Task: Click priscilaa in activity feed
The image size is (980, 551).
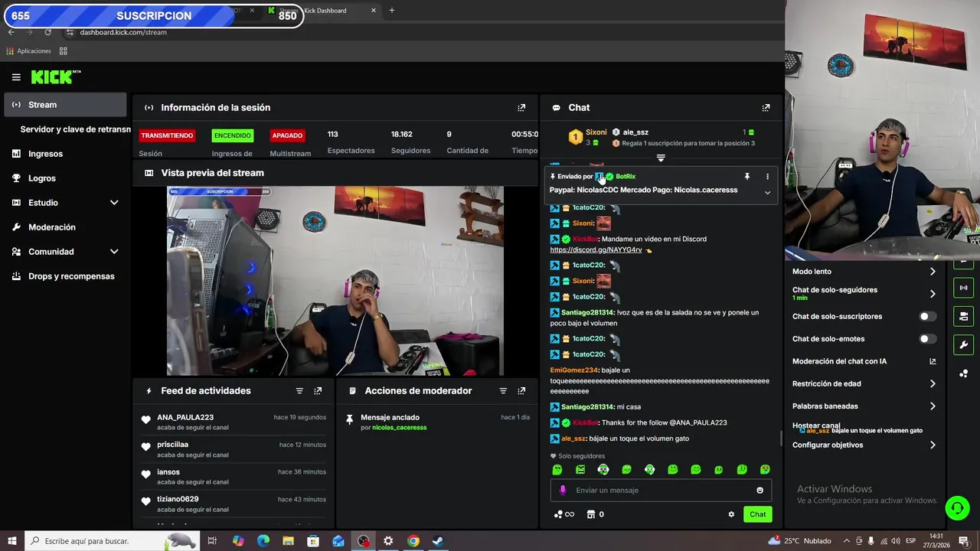Action: 172,445
